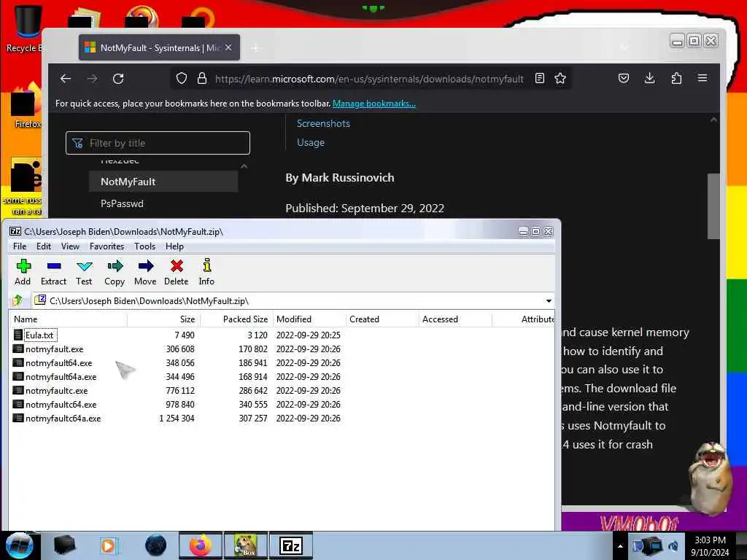
Task: Click the Firefox forward arrow
Action: tap(92, 79)
